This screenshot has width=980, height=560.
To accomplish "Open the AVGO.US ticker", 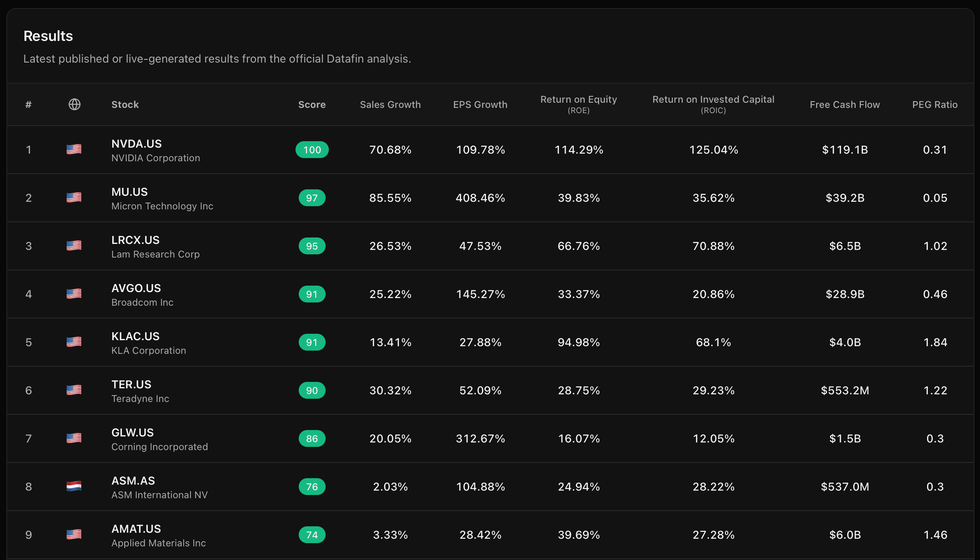I will pos(136,288).
